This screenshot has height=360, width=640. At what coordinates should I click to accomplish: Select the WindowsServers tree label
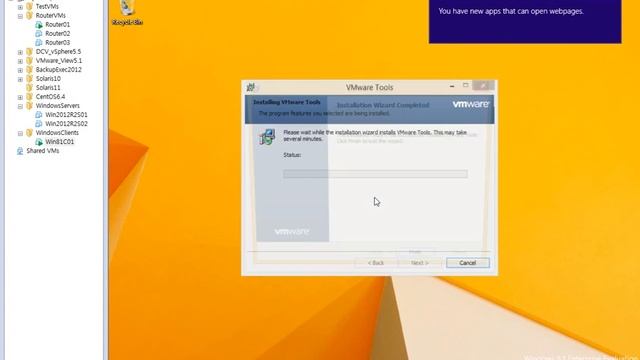tap(58, 106)
